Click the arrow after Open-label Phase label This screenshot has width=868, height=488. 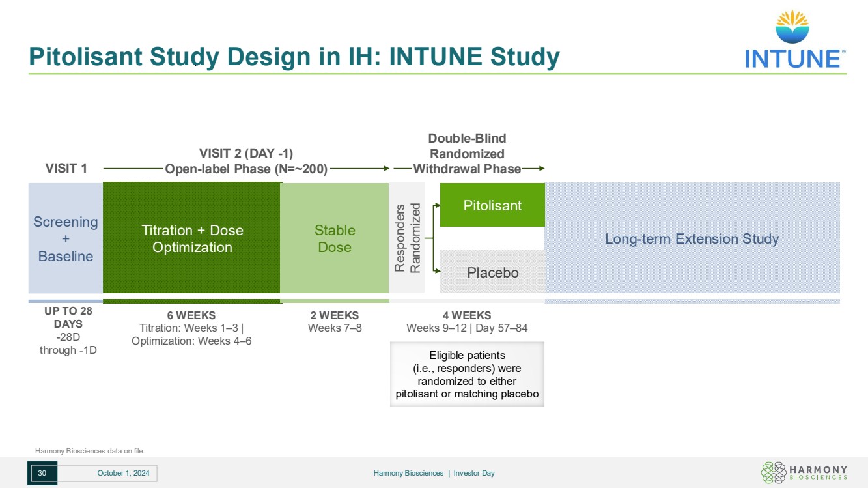[384, 168]
